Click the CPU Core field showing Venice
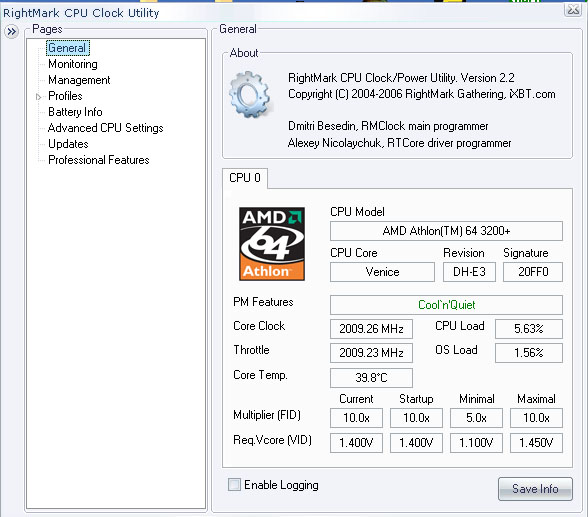Screen dimensions: 588x517 click(382, 272)
